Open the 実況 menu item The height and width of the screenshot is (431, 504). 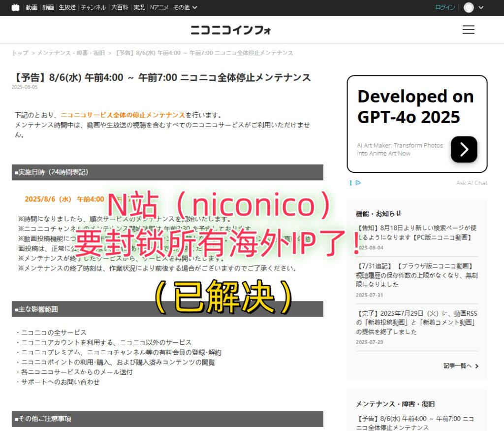pyautogui.click(x=139, y=7)
